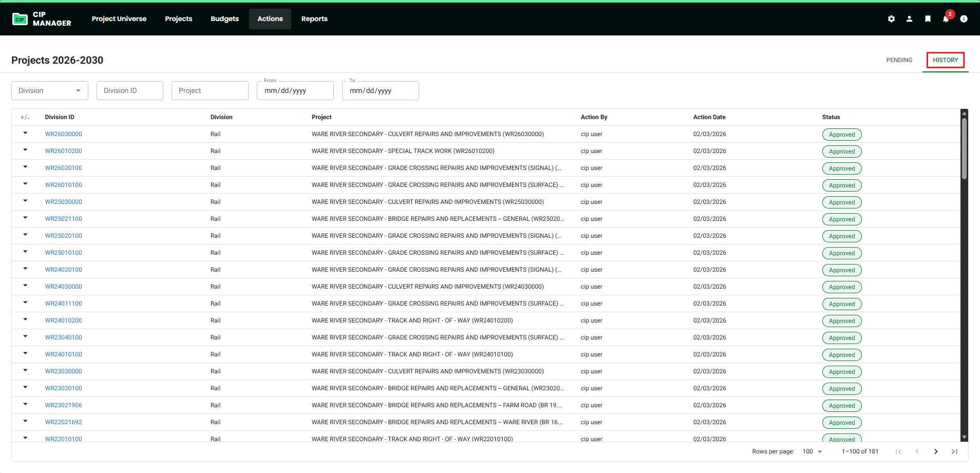980x473 pixels.
Task: Open the user profile icon
Action: pyautogui.click(x=909, y=18)
